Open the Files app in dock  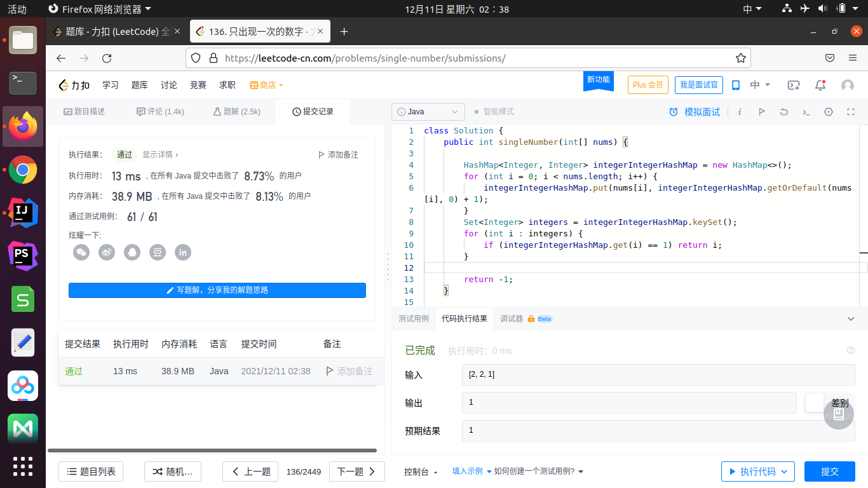23,40
